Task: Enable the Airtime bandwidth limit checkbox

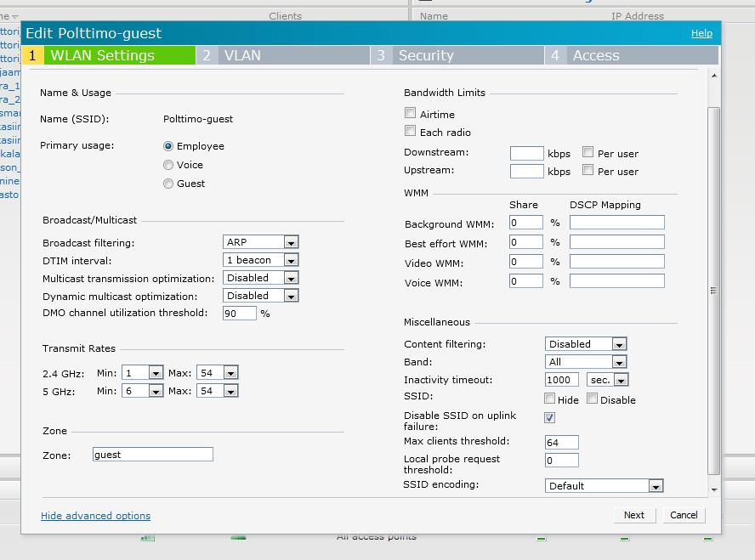Action: click(x=411, y=113)
